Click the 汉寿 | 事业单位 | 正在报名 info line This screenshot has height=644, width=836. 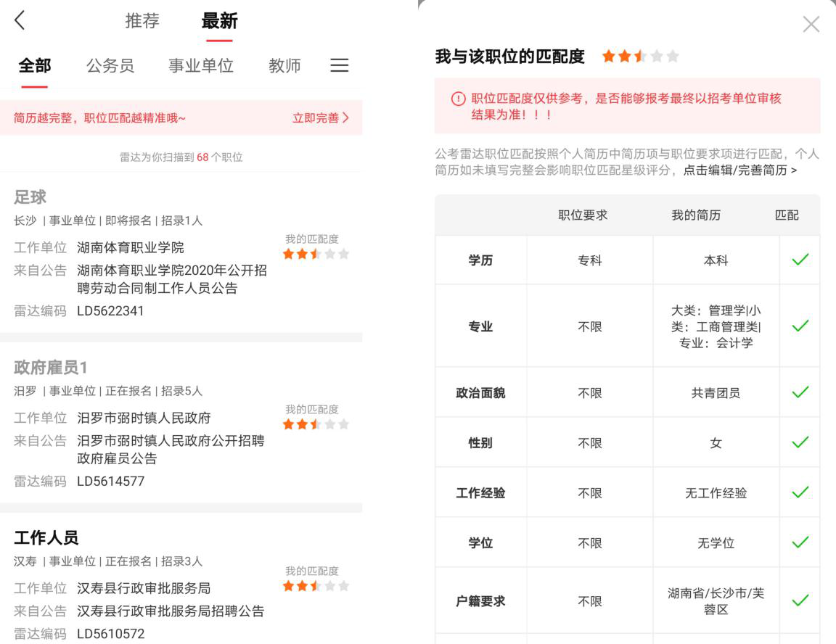(x=107, y=561)
